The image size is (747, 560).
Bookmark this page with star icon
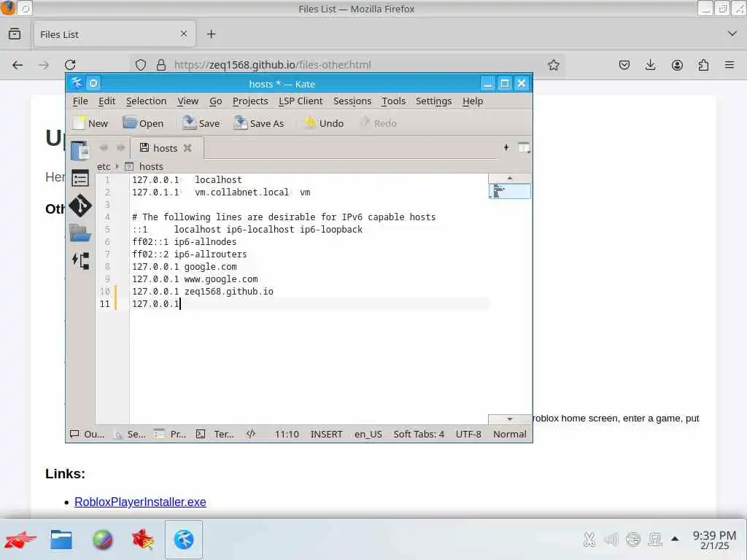tap(553, 65)
